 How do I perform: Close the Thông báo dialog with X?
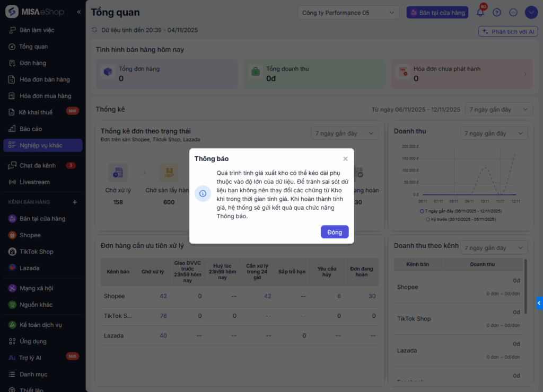345,158
